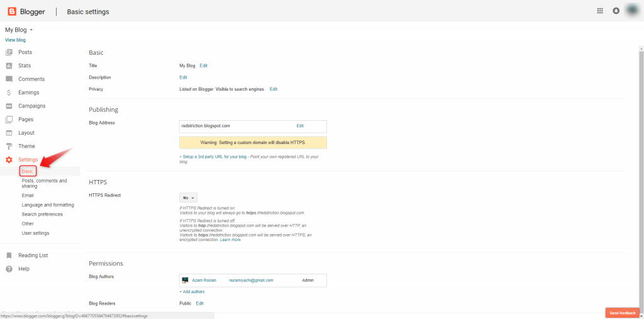
Task: Click the Azam Roslan author name
Action: [x=204, y=281]
